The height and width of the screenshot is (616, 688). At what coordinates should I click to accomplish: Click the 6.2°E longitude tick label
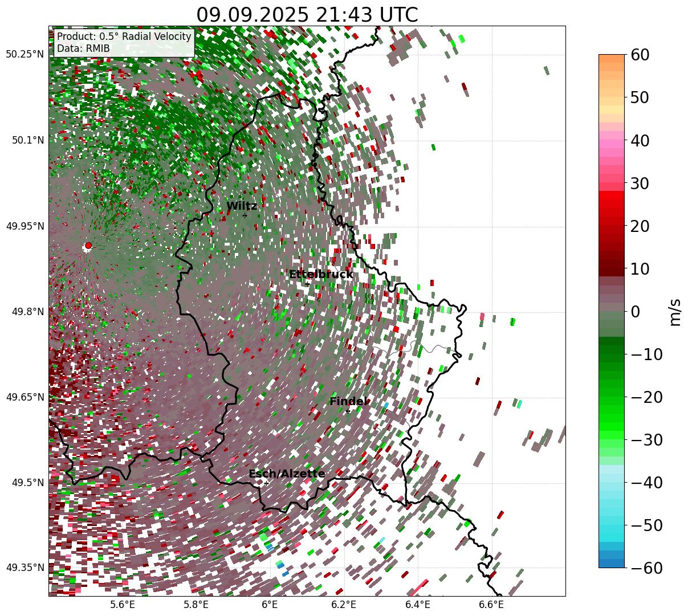[x=344, y=605]
